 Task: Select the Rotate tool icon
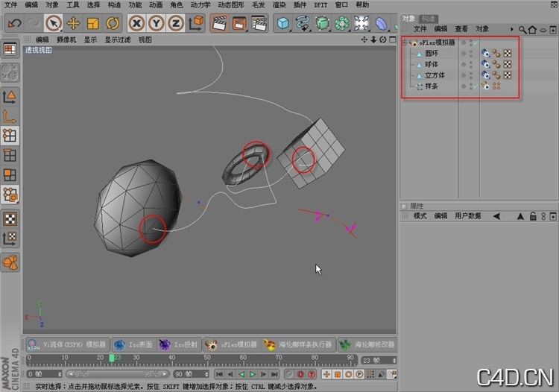click(113, 23)
